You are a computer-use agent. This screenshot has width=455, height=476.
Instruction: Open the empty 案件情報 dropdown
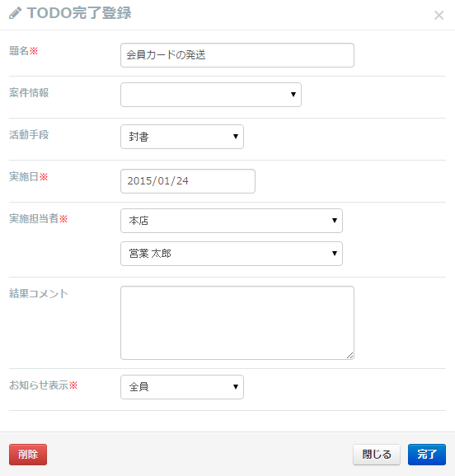point(211,95)
